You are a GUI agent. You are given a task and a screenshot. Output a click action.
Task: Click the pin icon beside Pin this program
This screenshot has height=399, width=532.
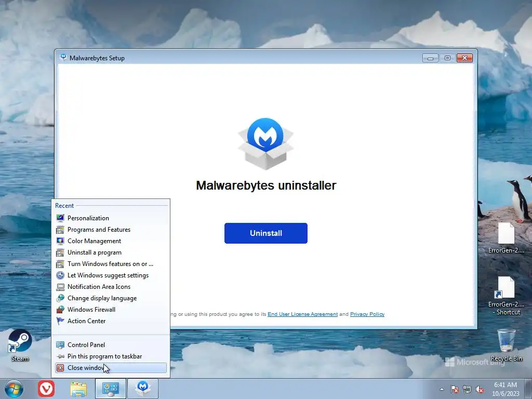60,356
